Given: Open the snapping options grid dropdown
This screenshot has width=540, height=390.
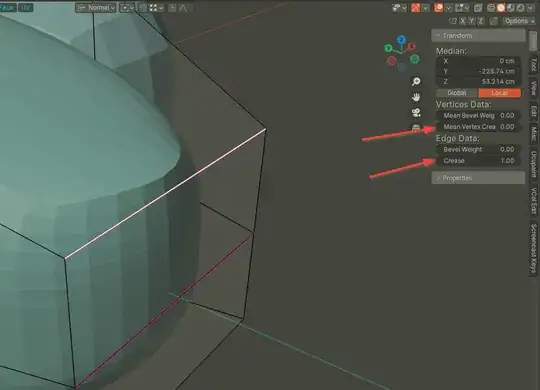Looking at the screenshot, I should [156, 8].
